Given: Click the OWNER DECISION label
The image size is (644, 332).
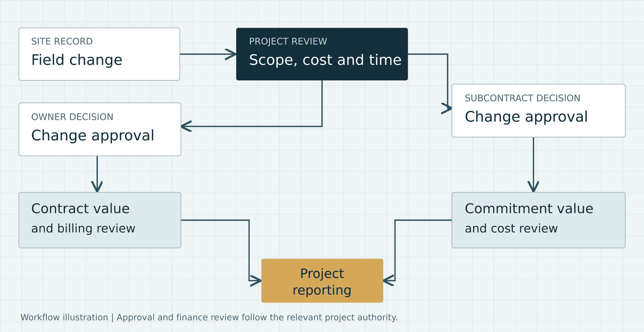Looking at the screenshot, I should (x=72, y=117).
